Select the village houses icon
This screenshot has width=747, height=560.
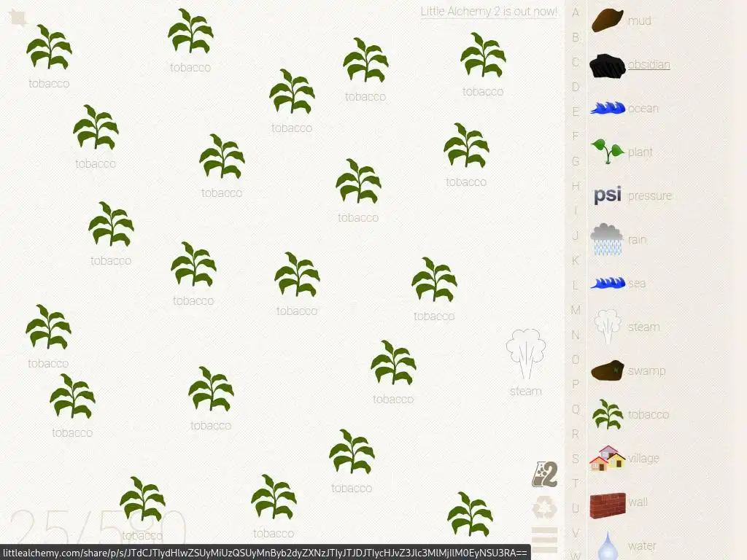608,458
